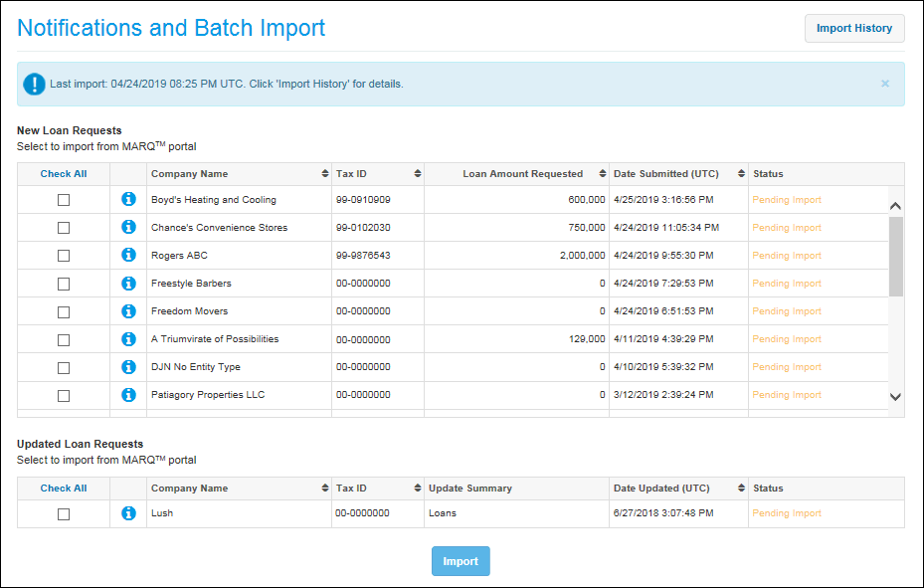924x588 pixels.
Task: Tick the Patiagory Properties LLC checkbox
Action: (x=64, y=396)
